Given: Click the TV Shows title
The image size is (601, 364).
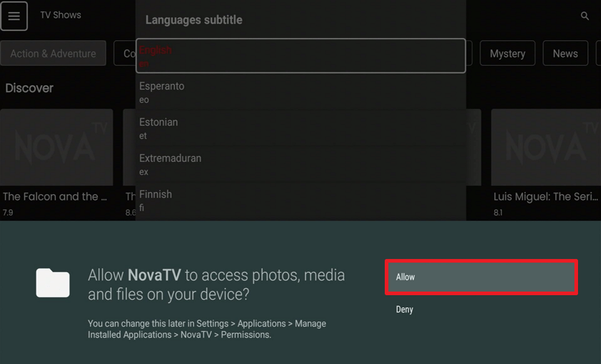Looking at the screenshot, I should pos(60,15).
